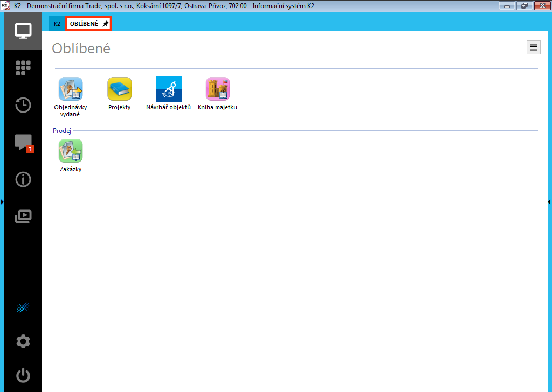Image resolution: width=552 pixels, height=392 pixels.
Task: Switch to the K2 tab
Action: 57,24
